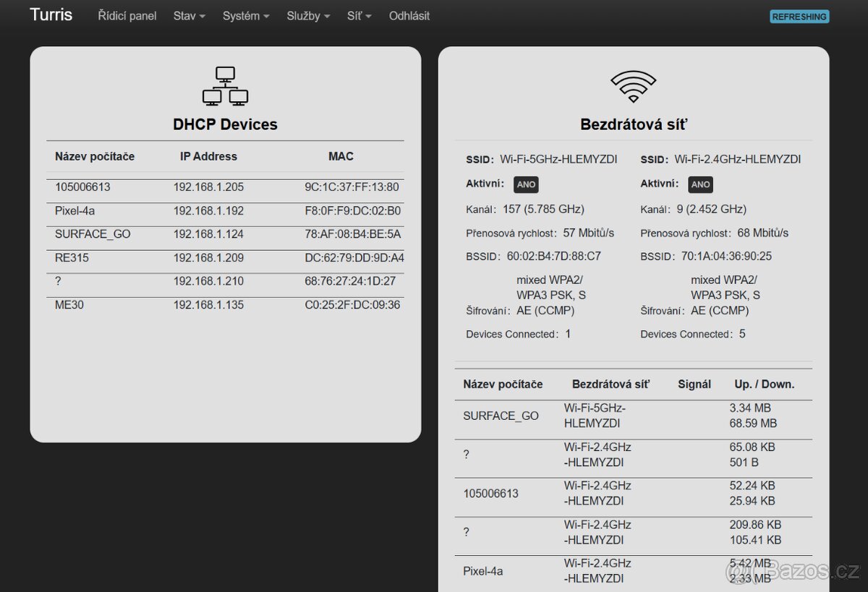868x592 pixels.
Task: Click the Turris brand logo
Action: (51, 15)
